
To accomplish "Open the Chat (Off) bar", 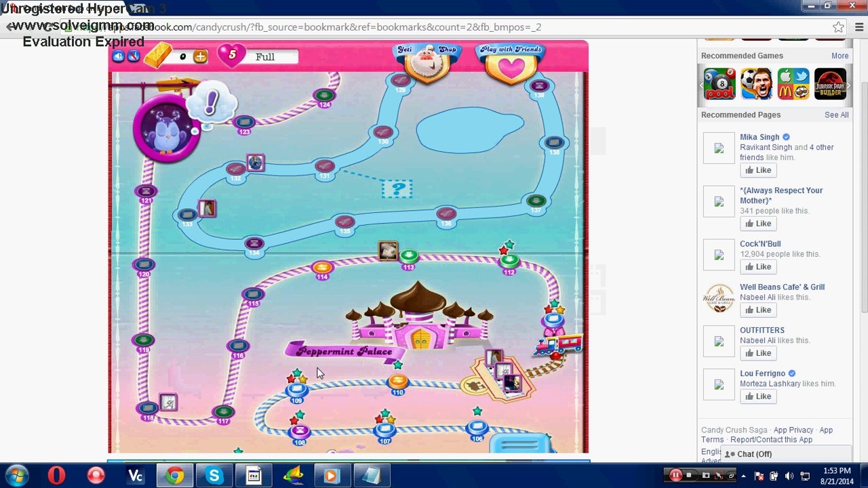I will 785,454.
